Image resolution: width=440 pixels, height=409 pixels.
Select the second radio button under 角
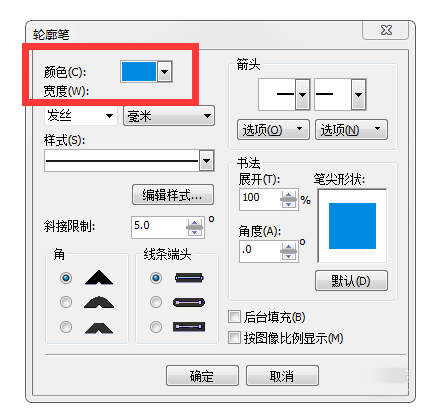pyautogui.click(x=66, y=302)
